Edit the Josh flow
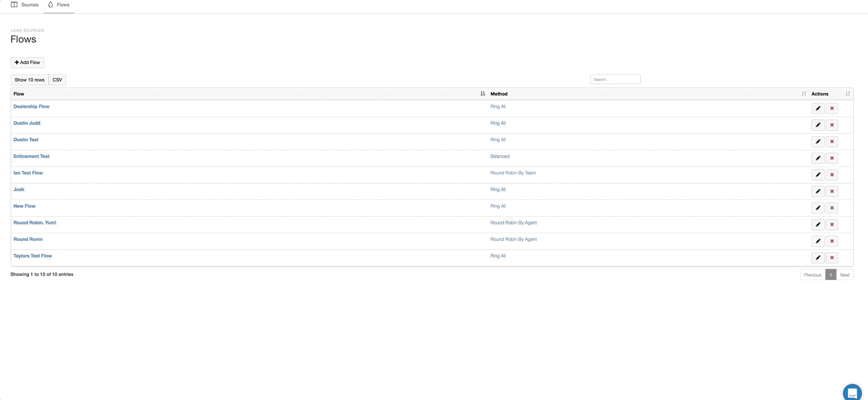This screenshot has height=400, width=868. [818, 191]
